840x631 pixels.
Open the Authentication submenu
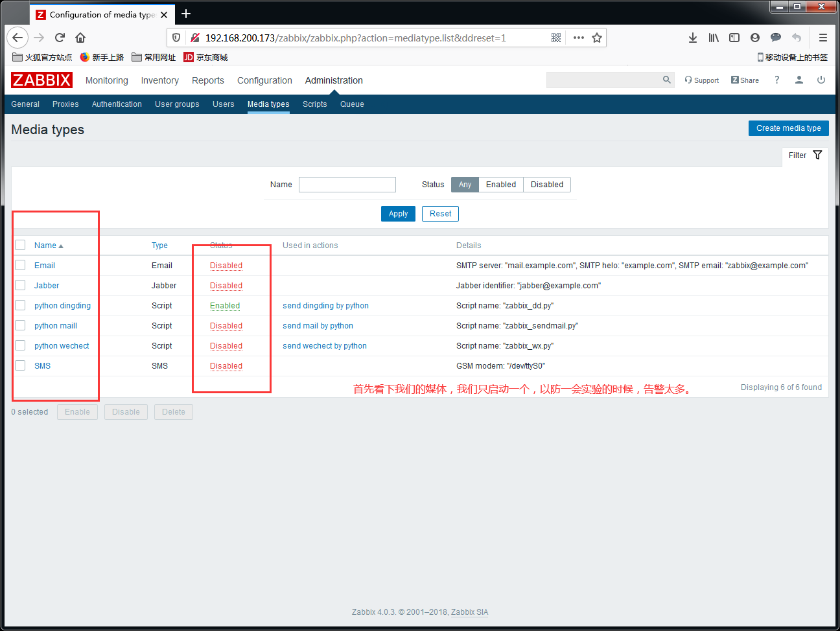117,104
